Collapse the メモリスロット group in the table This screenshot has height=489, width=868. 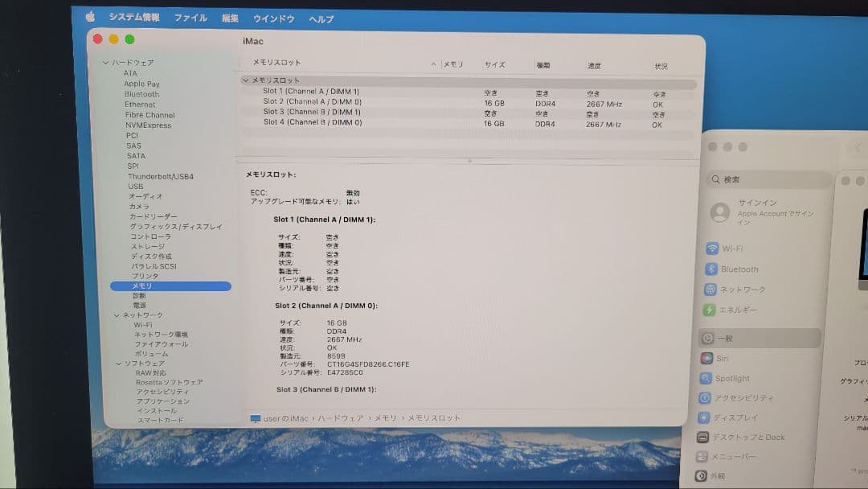[247, 81]
